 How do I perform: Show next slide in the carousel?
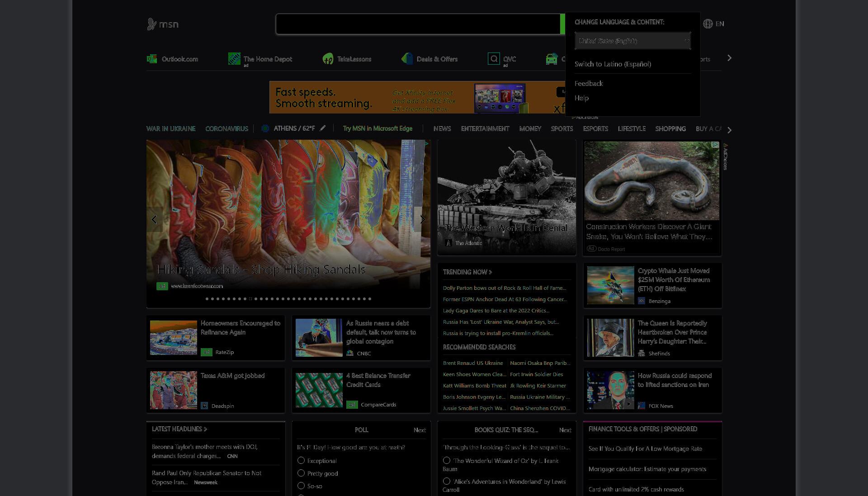tap(422, 219)
